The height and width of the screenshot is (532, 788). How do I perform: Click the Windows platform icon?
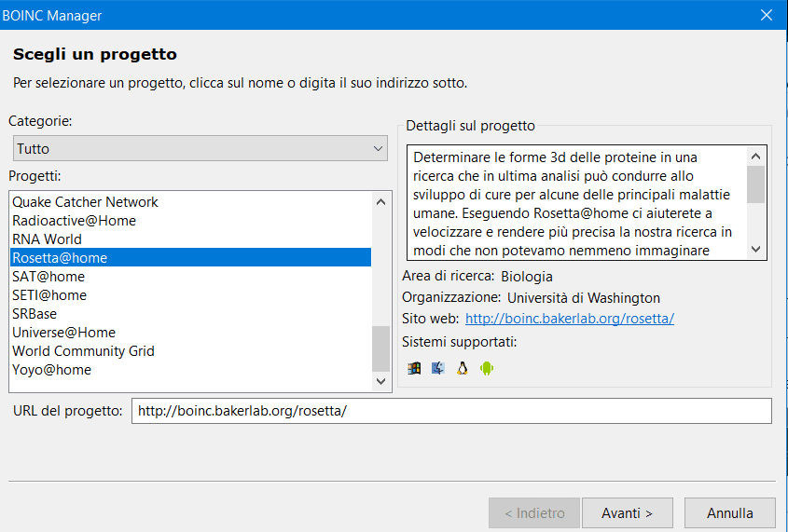(414, 368)
